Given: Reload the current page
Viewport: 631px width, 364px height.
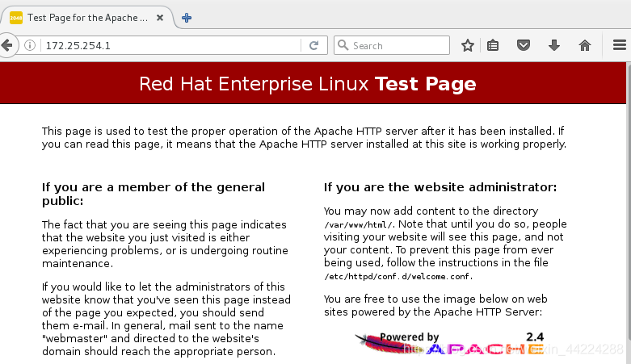Looking at the screenshot, I should tap(314, 45).
